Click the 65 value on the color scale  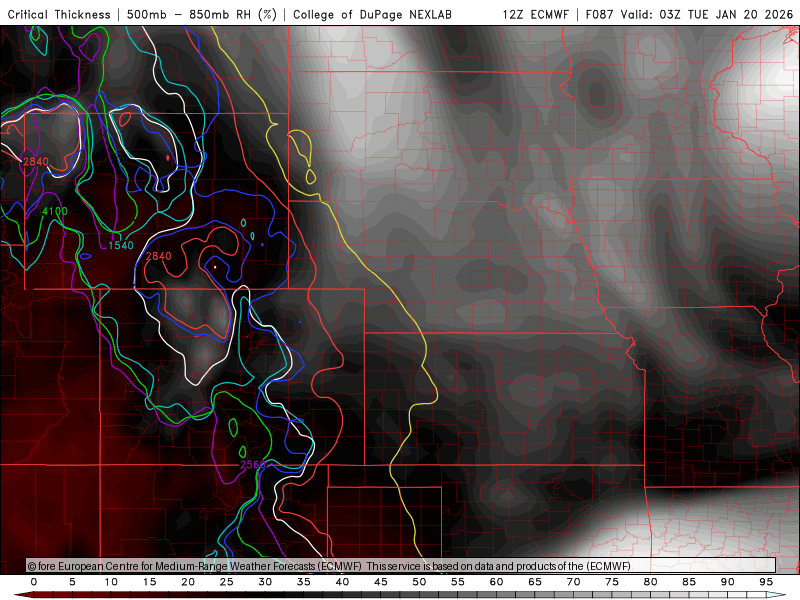click(x=535, y=582)
